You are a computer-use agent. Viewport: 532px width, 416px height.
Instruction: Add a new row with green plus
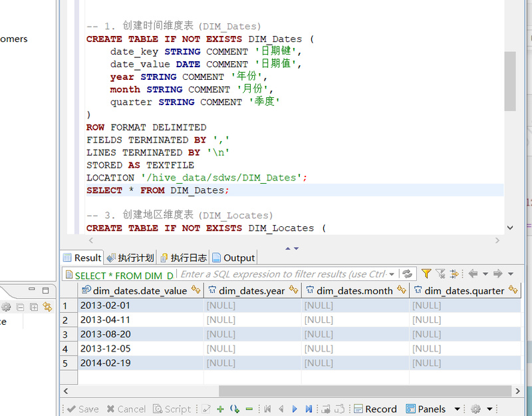pyautogui.click(x=220, y=409)
